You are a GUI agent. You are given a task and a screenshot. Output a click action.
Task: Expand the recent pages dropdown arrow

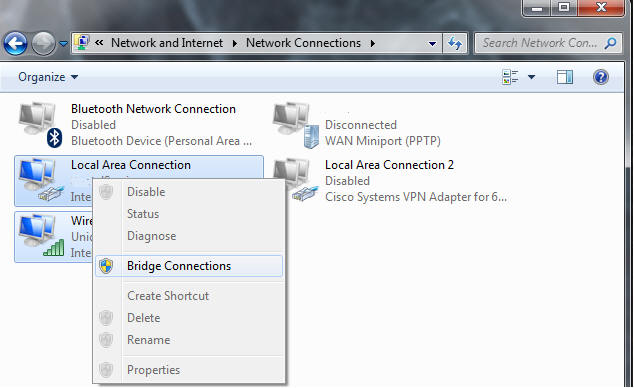(x=63, y=43)
